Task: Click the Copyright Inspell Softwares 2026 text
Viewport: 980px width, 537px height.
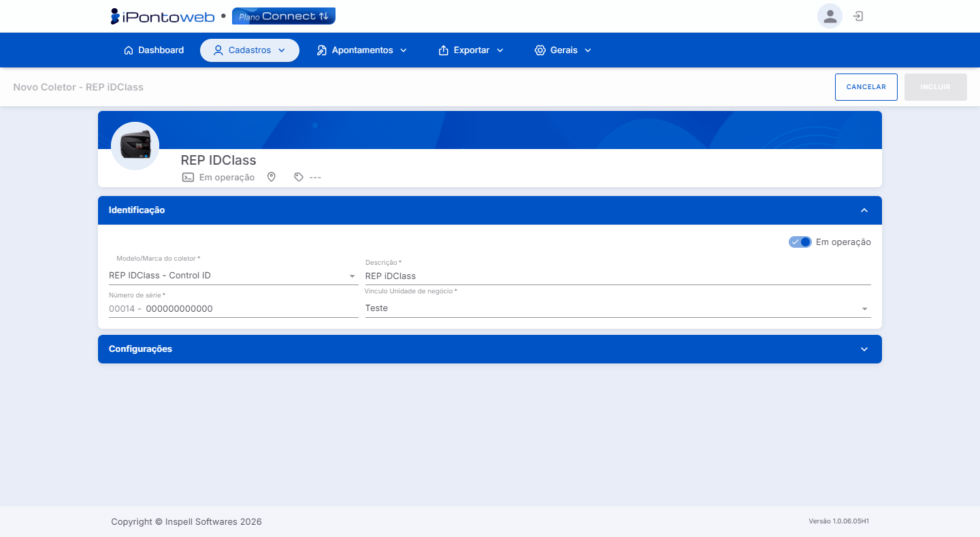Action: (x=186, y=522)
